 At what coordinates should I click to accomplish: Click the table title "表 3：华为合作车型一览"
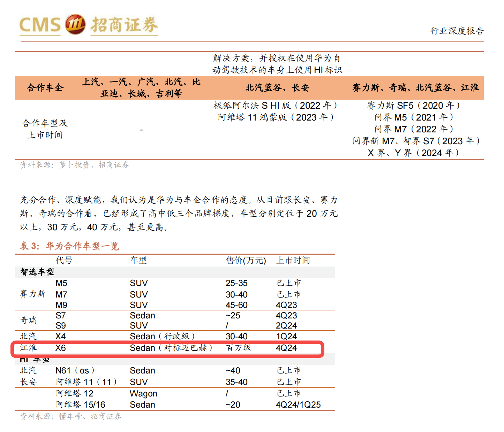(69, 246)
